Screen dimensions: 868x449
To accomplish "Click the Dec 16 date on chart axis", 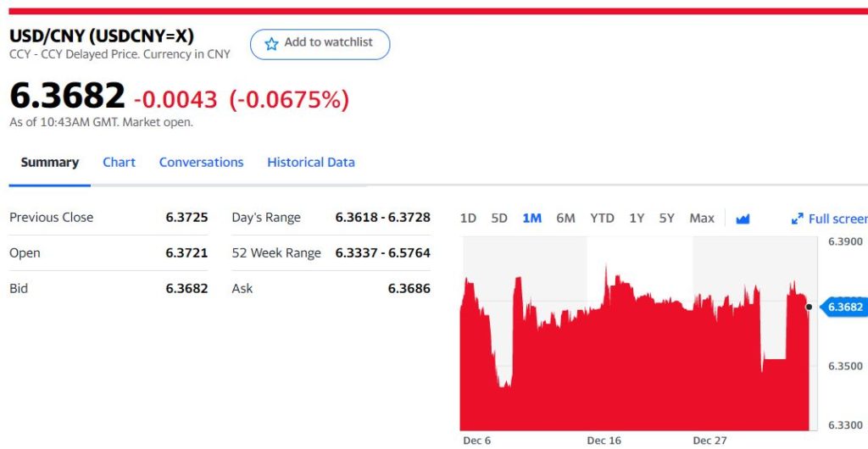I will (x=604, y=441).
